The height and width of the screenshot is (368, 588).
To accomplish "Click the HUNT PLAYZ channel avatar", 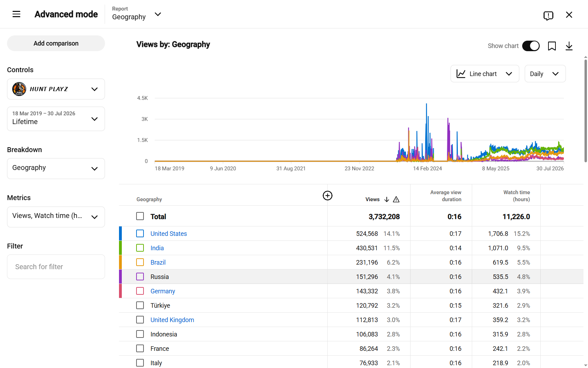I will pos(19,89).
